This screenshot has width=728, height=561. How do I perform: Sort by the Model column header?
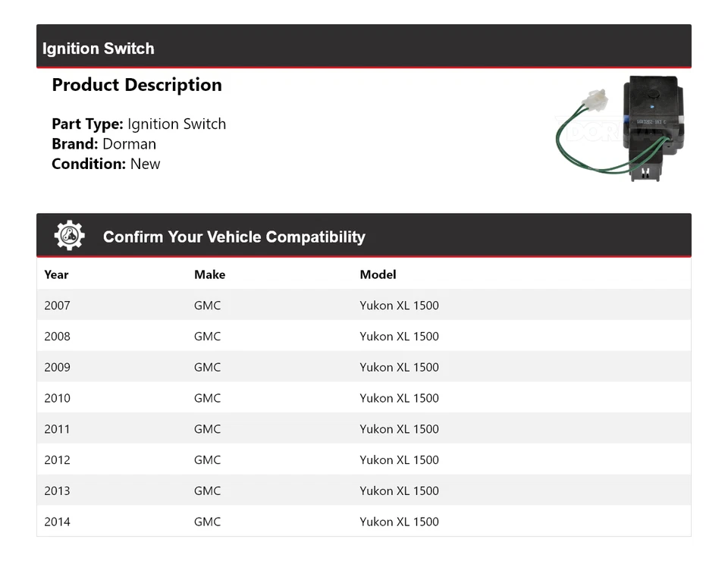(378, 274)
